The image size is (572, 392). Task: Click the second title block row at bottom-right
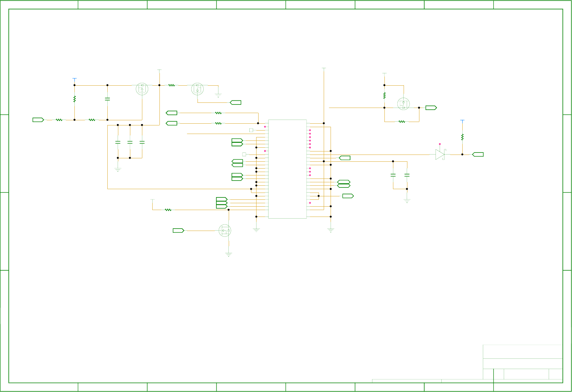(x=523, y=364)
